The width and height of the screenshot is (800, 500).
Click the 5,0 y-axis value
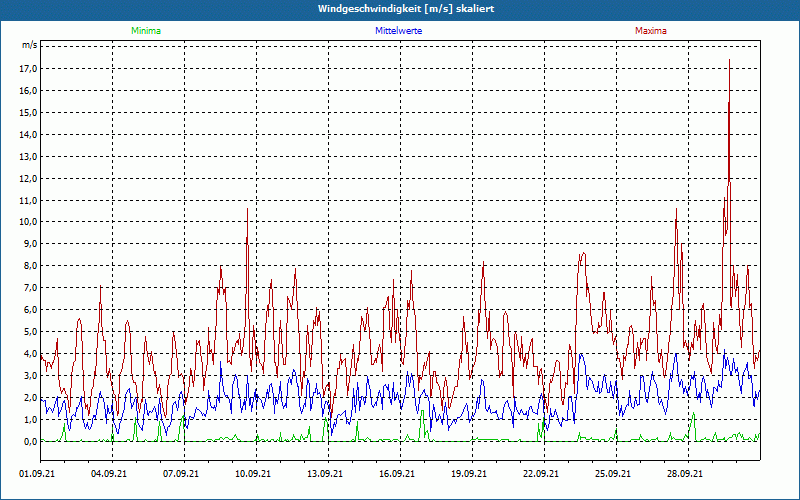[31, 331]
